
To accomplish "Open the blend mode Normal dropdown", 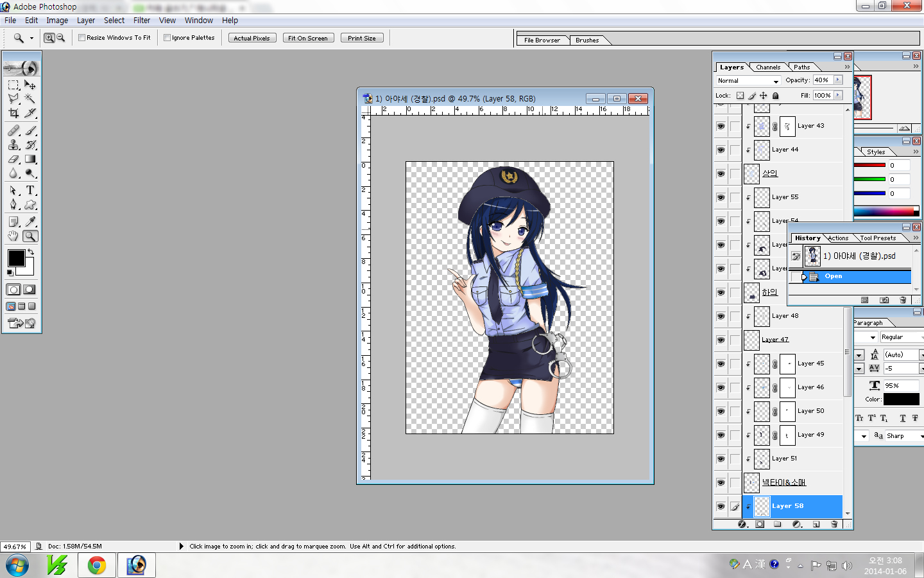I will [748, 81].
